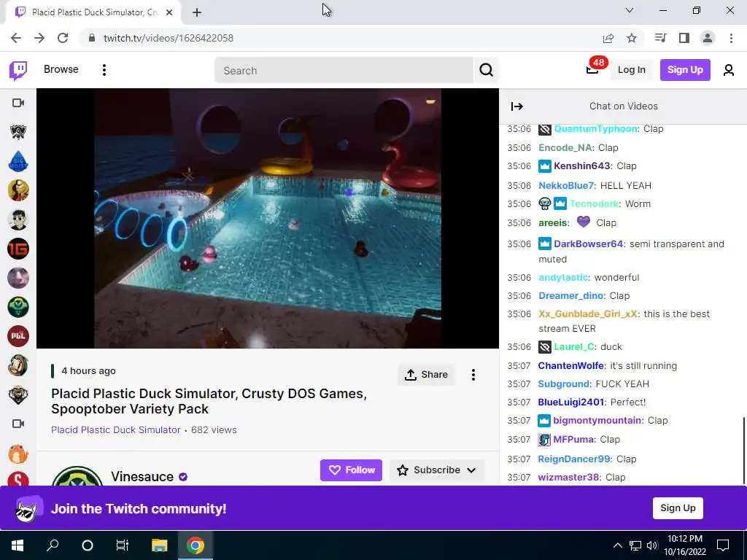Viewport: 747px width, 560px height.
Task: Follow the Vinesauce channel
Action: click(x=351, y=470)
